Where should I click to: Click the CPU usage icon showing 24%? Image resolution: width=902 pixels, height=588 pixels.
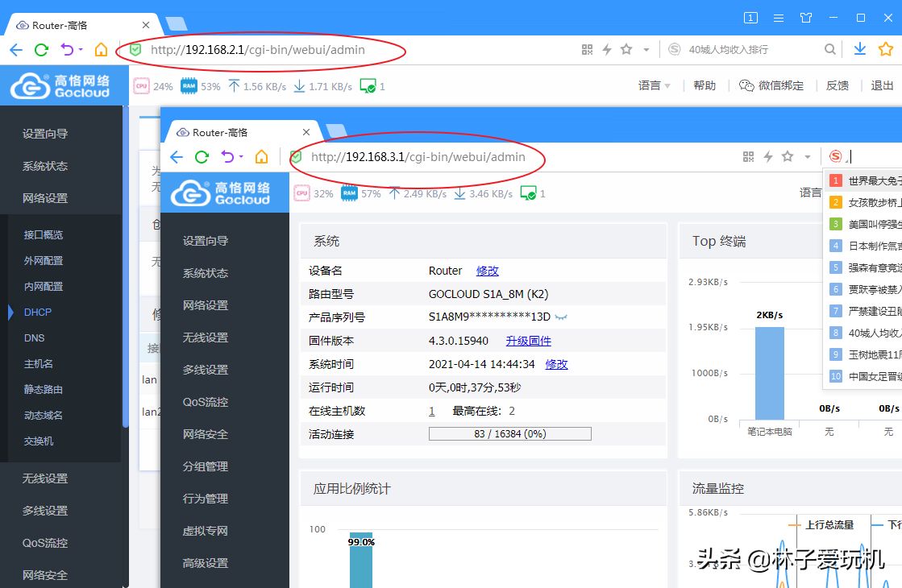pyautogui.click(x=142, y=86)
